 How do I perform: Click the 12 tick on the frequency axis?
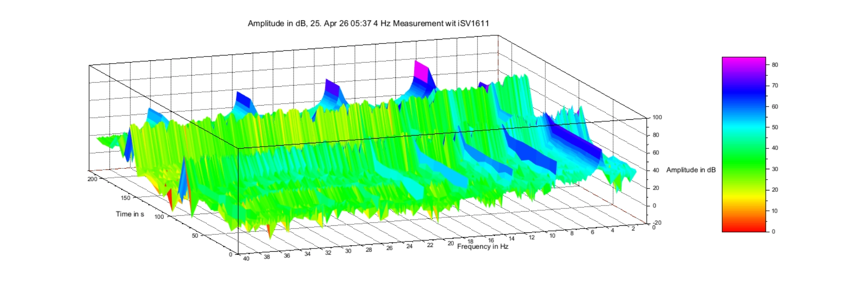532,237
